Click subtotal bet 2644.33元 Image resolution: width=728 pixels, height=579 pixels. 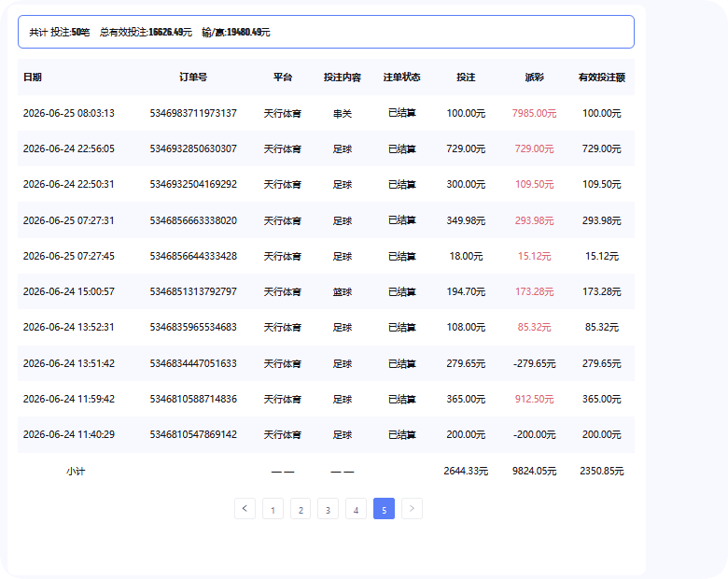point(466,472)
